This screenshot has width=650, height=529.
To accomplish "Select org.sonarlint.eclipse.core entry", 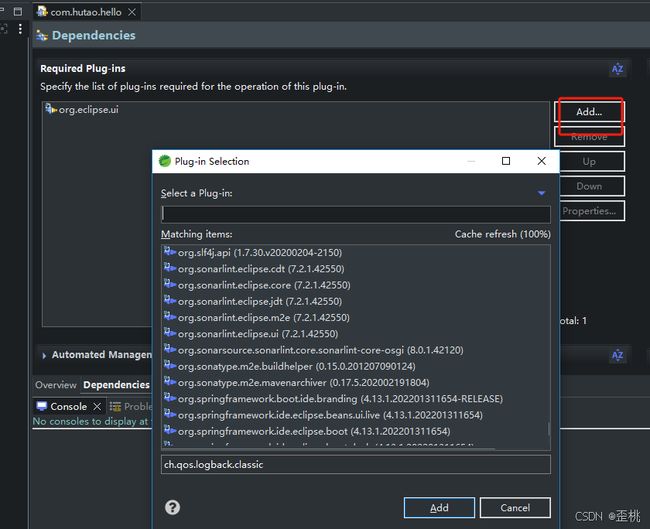I will click(356, 285).
